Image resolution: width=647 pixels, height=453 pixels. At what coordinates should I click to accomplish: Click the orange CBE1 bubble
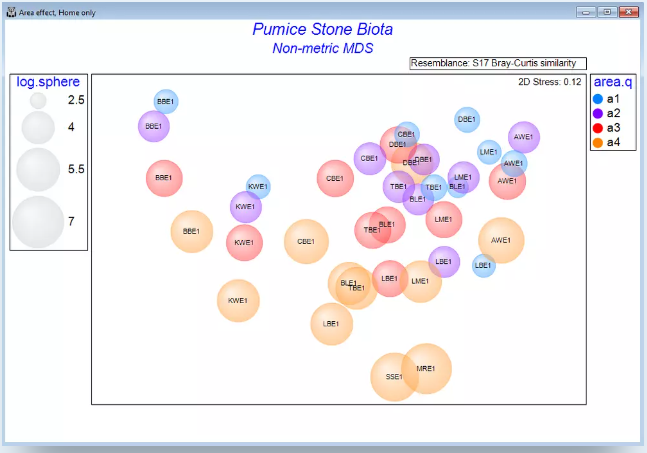(306, 242)
